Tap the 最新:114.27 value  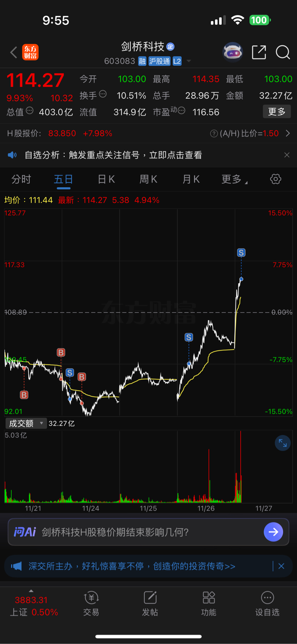click(x=82, y=200)
